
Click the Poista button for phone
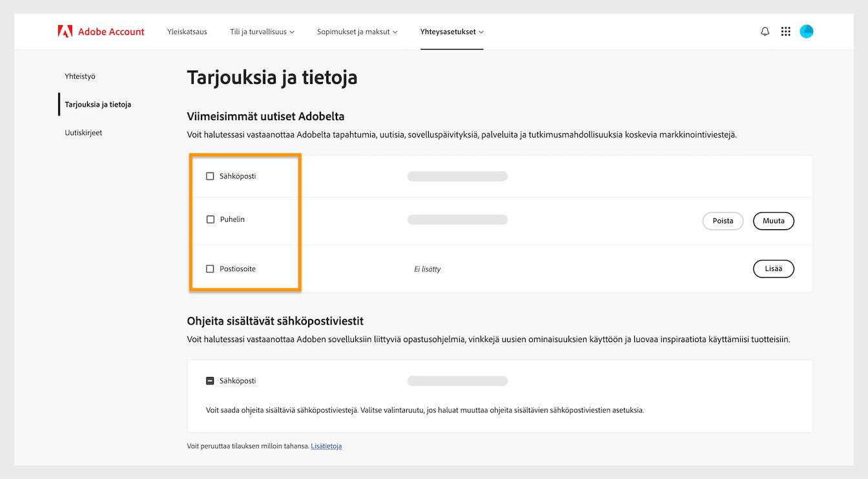pyautogui.click(x=723, y=221)
